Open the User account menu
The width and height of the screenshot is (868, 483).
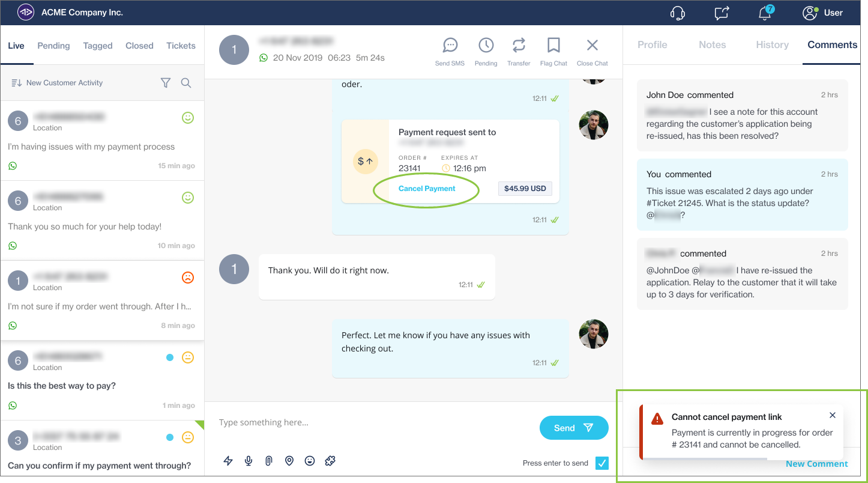[x=822, y=13]
